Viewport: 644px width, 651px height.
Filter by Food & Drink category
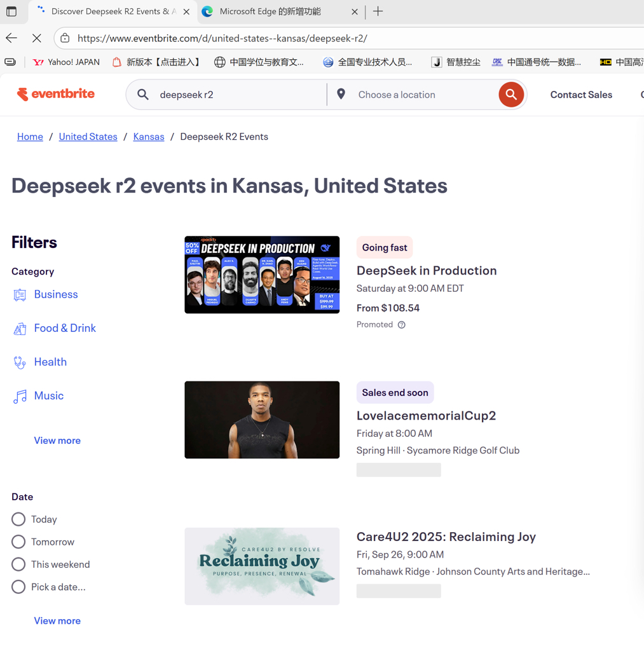pos(65,328)
